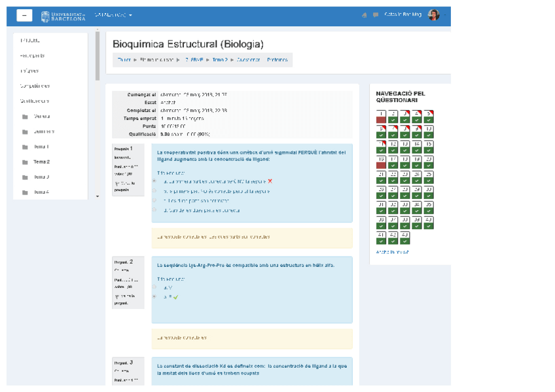Expand the user menu arrow beside avatar
The image size is (555, 392).
tap(444, 15)
